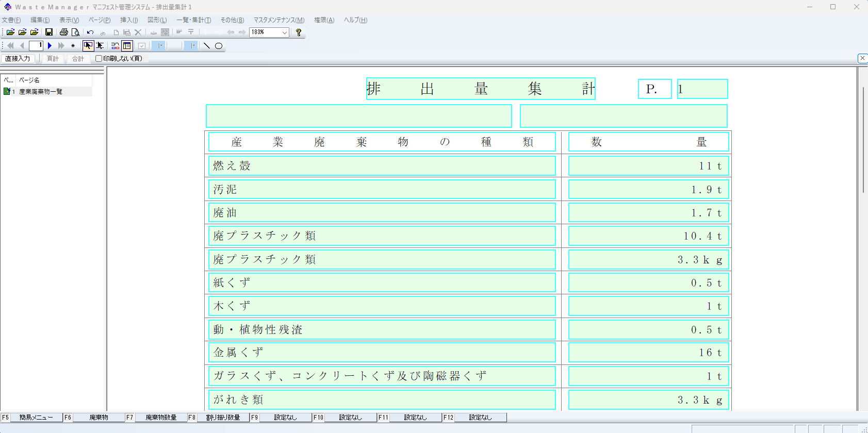Click the Undo arrow icon

pyautogui.click(x=90, y=32)
